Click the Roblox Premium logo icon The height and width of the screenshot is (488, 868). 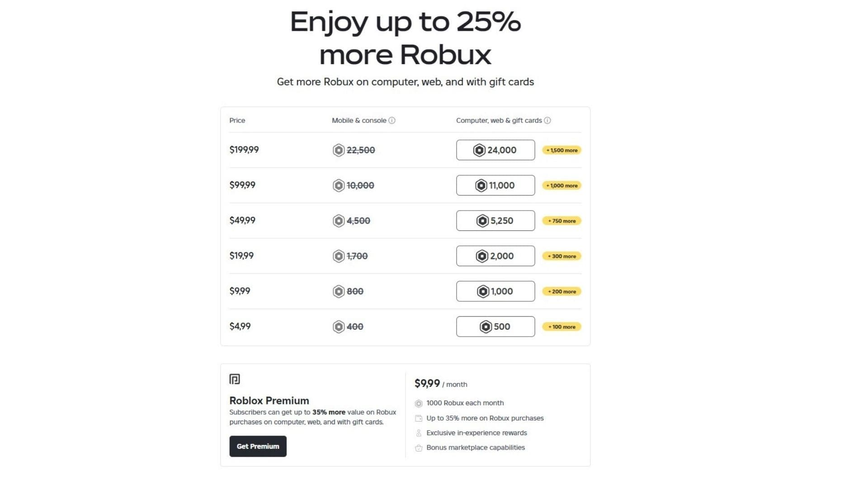point(235,379)
